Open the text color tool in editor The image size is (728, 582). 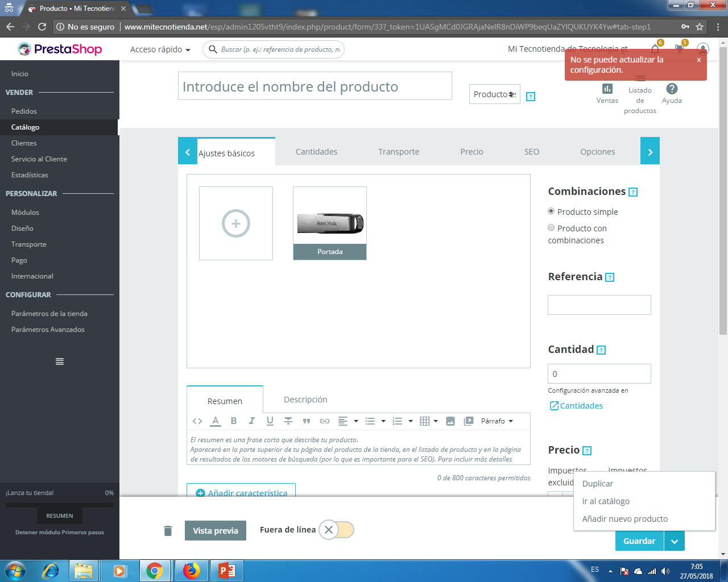pyautogui.click(x=216, y=421)
